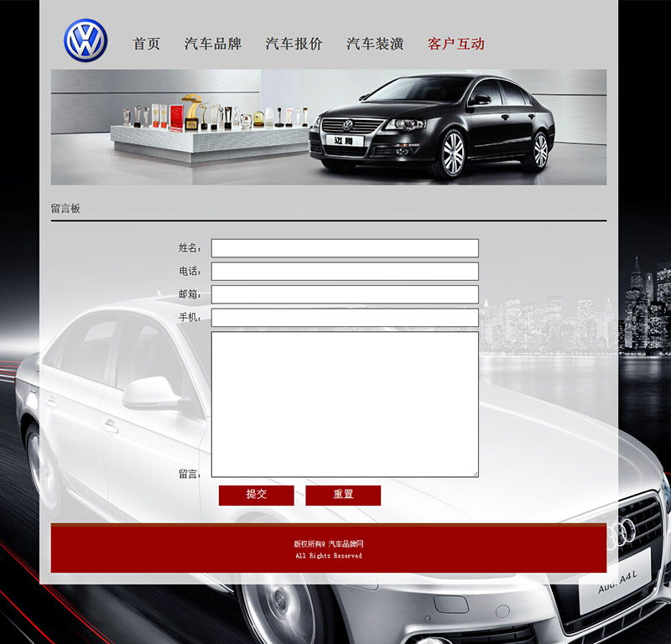Select the 汽车报价 navigation item
Screen dimensions: 671x644
coord(294,44)
